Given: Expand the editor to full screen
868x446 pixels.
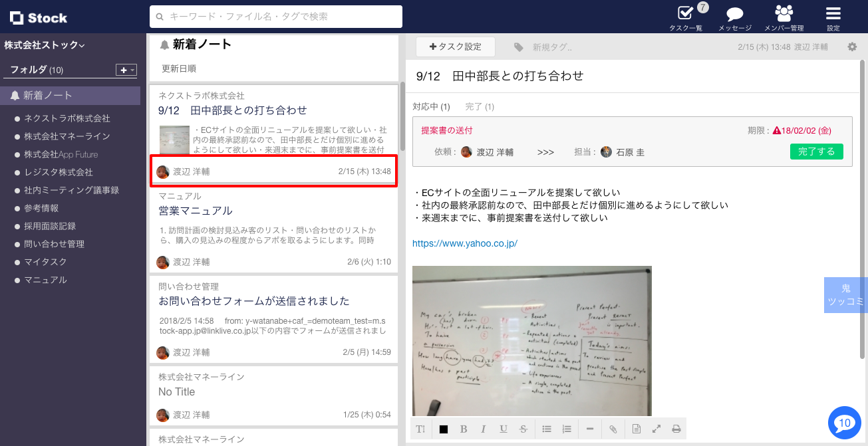Looking at the screenshot, I should coord(656,429).
